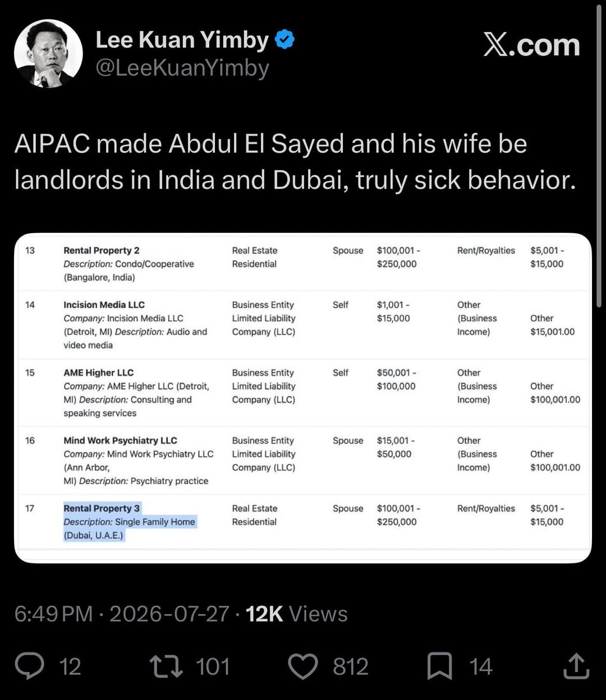Screen dimensions: 606x700
Task: Click the Mind Work Psychiatry LLC entry
Action: point(120,440)
